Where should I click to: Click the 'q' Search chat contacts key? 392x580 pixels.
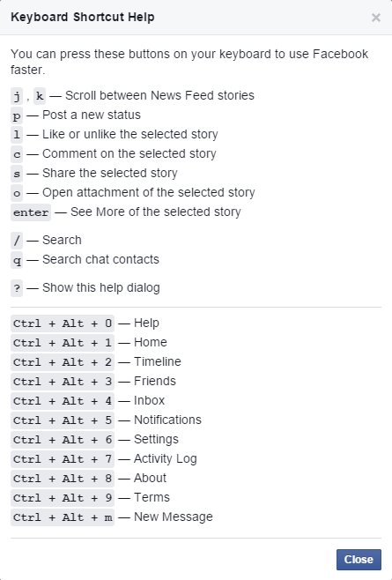(x=17, y=260)
